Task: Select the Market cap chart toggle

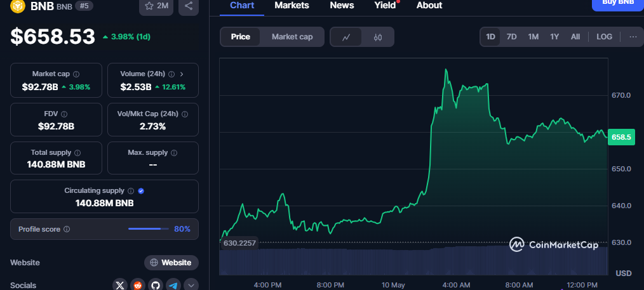Action: [x=292, y=37]
